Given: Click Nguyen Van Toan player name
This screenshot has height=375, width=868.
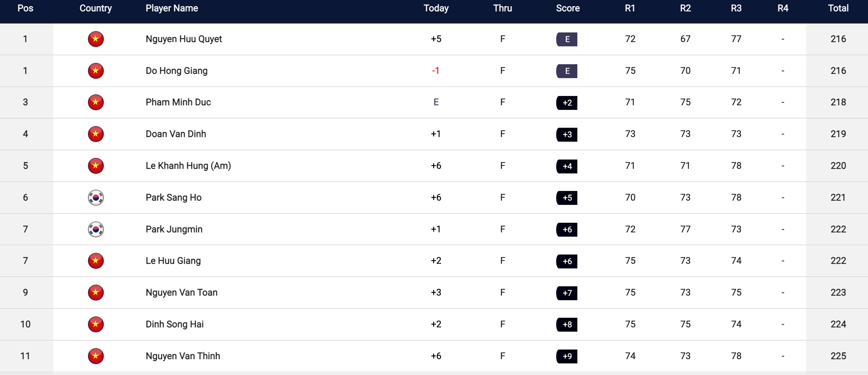Looking at the screenshot, I should coord(181,293).
